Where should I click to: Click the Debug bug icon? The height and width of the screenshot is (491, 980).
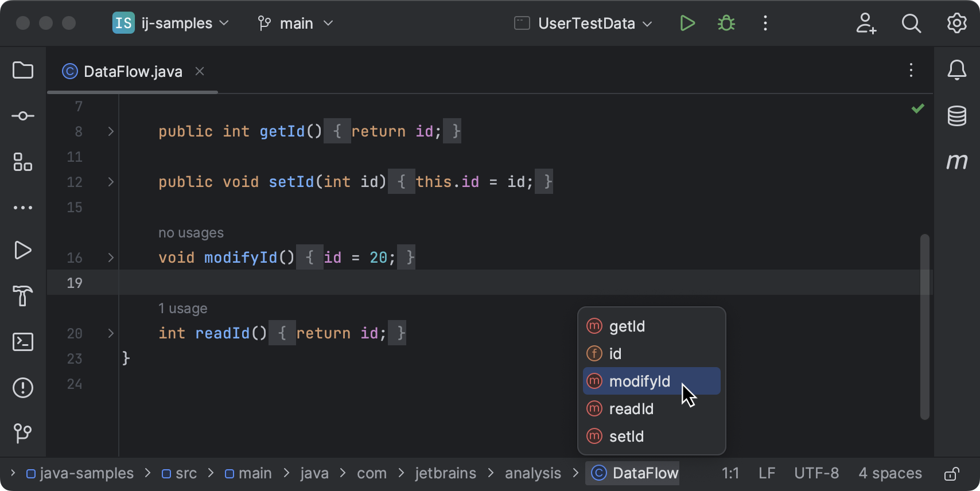726,24
